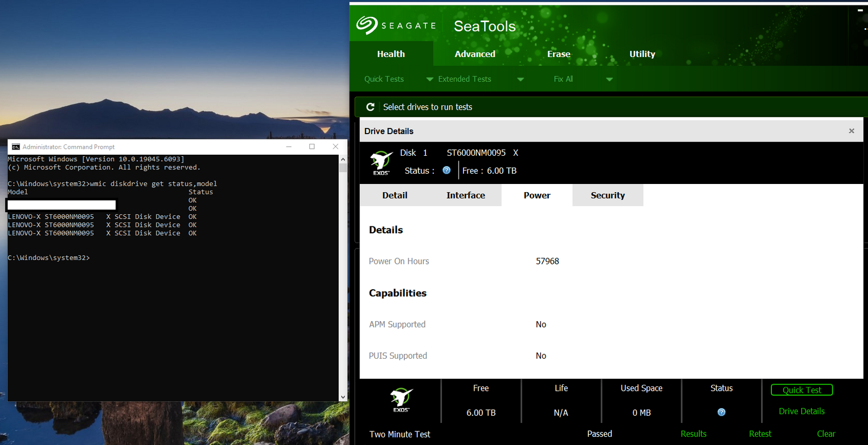The image size is (868, 445).
Task: Click the status help icon under Status column
Action: 721,412
